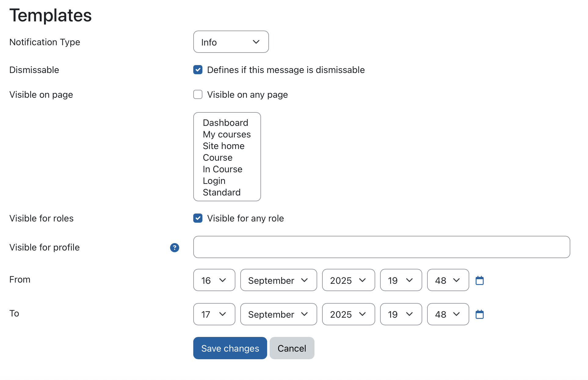This screenshot has width=588, height=380.
Task: Enable Visible on any page checkbox
Action: pyautogui.click(x=198, y=94)
